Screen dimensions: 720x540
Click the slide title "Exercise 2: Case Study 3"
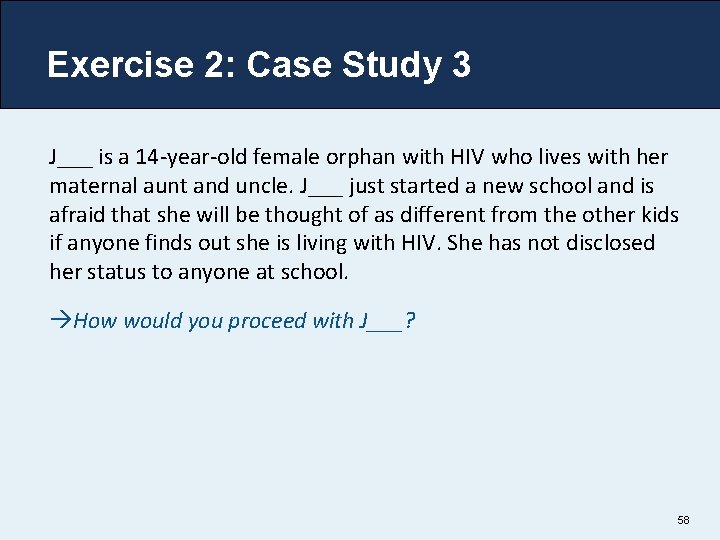pos(259,65)
